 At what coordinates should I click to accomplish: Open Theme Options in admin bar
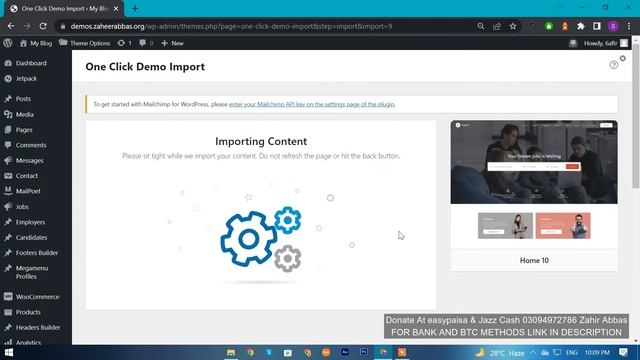84,43
